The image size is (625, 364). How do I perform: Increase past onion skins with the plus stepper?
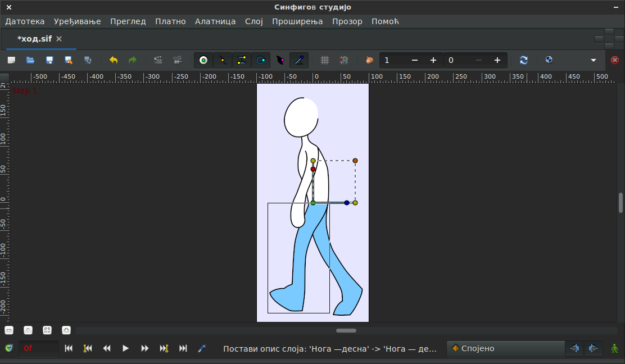433,60
